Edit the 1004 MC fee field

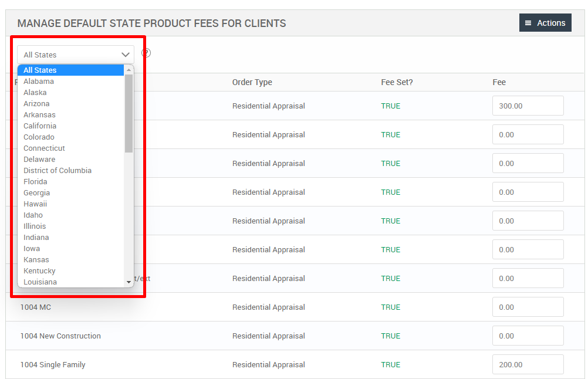coord(528,307)
